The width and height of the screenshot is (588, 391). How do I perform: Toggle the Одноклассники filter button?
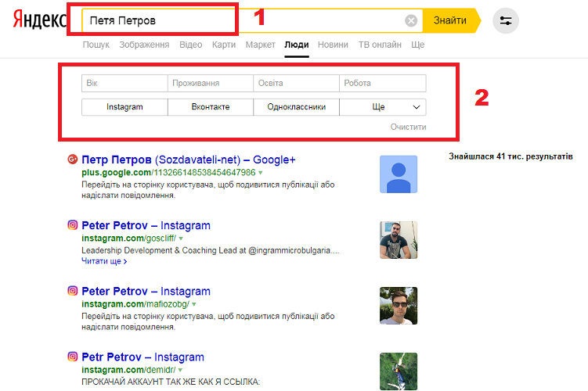click(297, 107)
